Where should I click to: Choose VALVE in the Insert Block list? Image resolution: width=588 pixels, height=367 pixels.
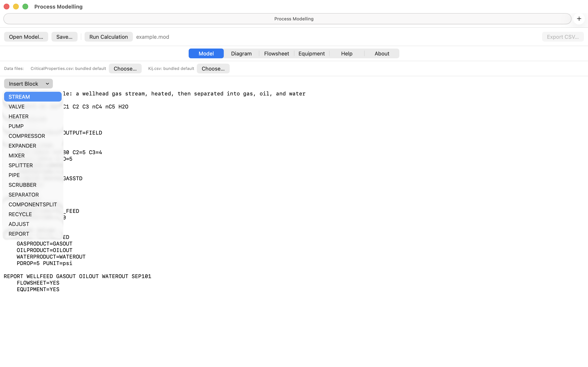[x=33, y=107]
